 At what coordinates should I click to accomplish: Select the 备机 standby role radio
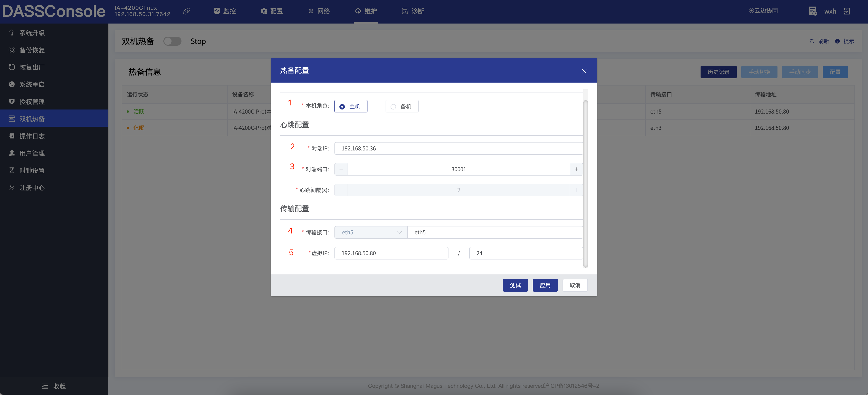(x=402, y=106)
